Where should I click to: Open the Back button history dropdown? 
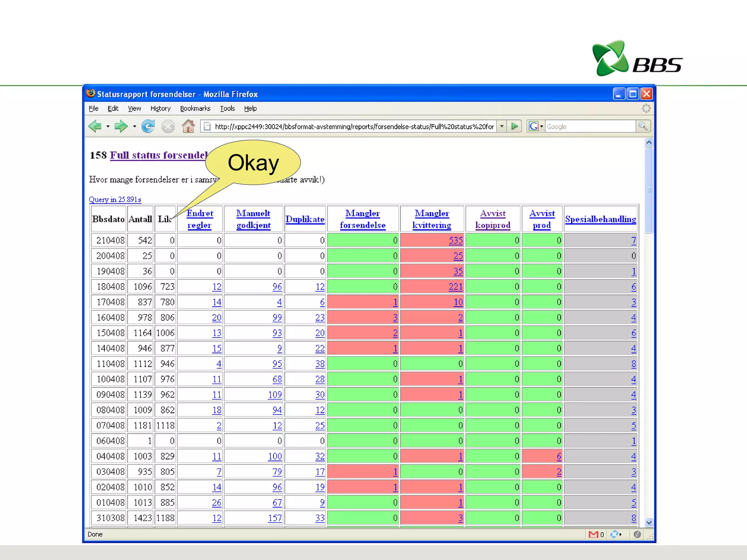108,127
